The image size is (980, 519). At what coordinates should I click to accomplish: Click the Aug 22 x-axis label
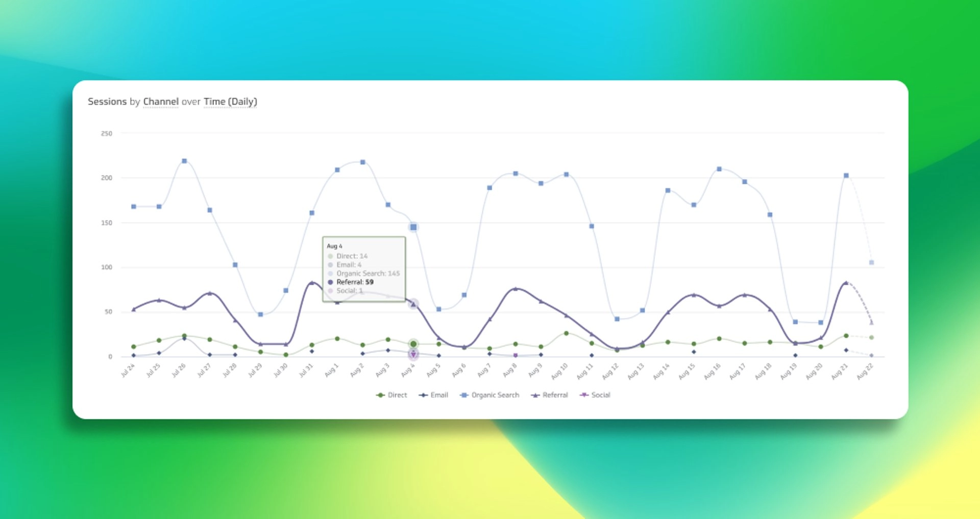(x=865, y=371)
